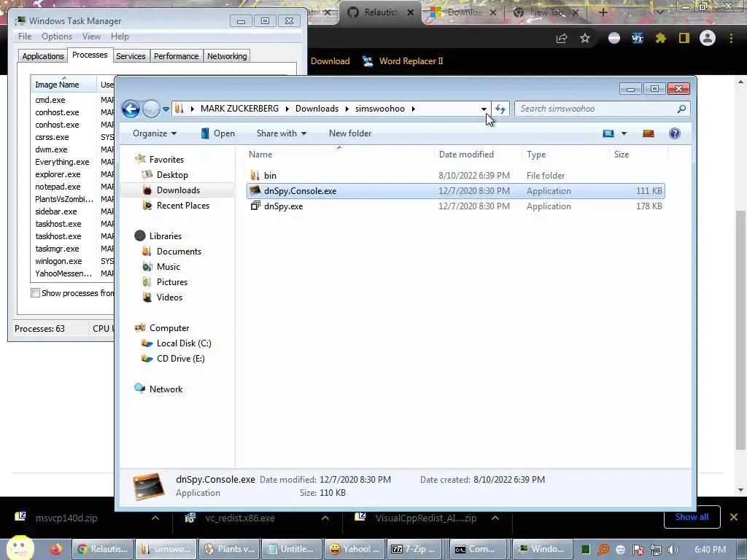Open address bar history dropdown arrow
The image size is (747, 560).
coord(484,109)
